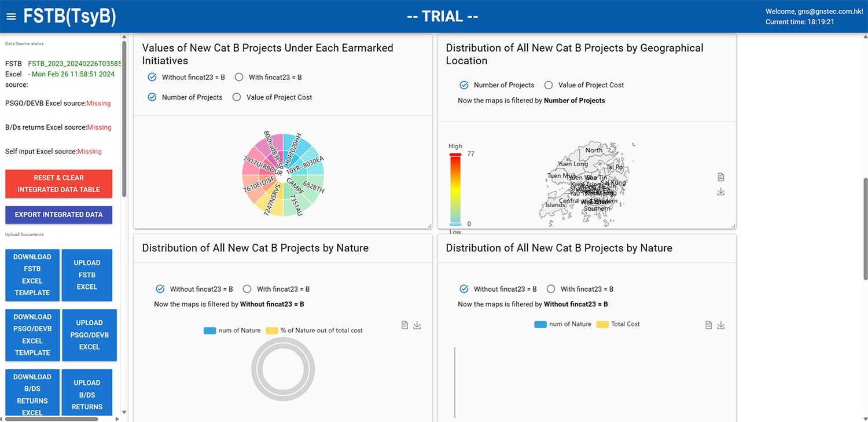Image resolution: width=868 pixels, height=422 pixels.
Task: Click the High handle of map color scale
Action: [x=455, y=155]
